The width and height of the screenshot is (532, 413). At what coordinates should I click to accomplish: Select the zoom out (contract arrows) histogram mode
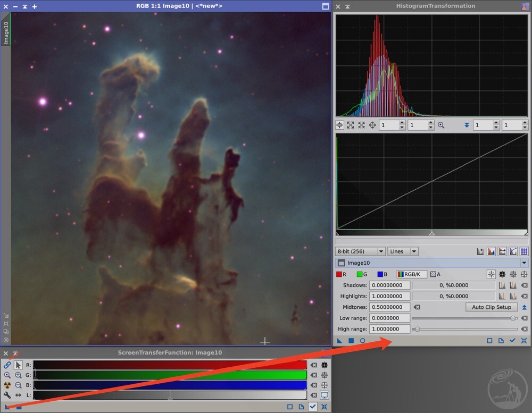click(362, 125)
